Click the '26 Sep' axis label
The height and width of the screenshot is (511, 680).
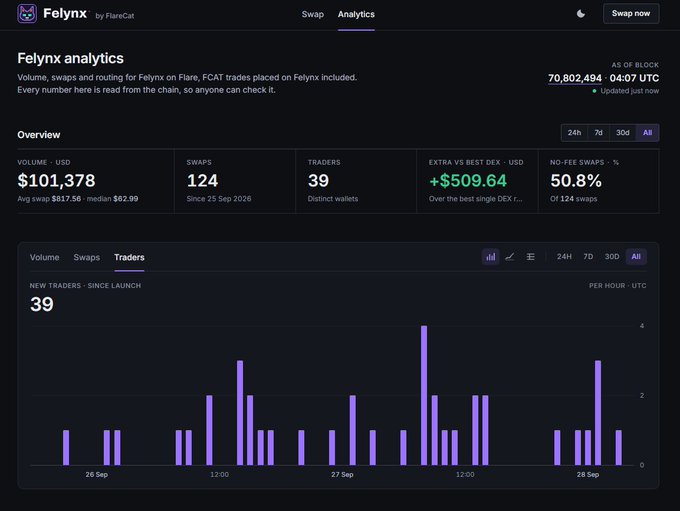point(96,475)
